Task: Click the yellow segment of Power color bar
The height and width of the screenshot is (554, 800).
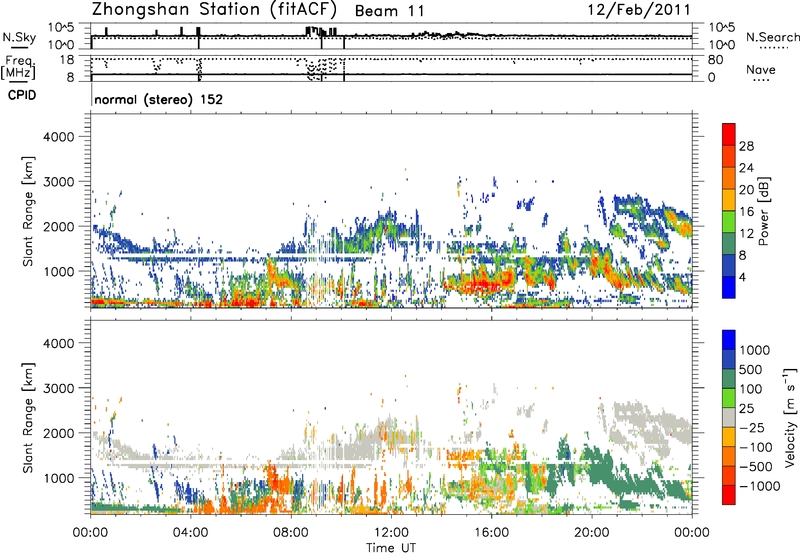Action: tap(729, 200)
